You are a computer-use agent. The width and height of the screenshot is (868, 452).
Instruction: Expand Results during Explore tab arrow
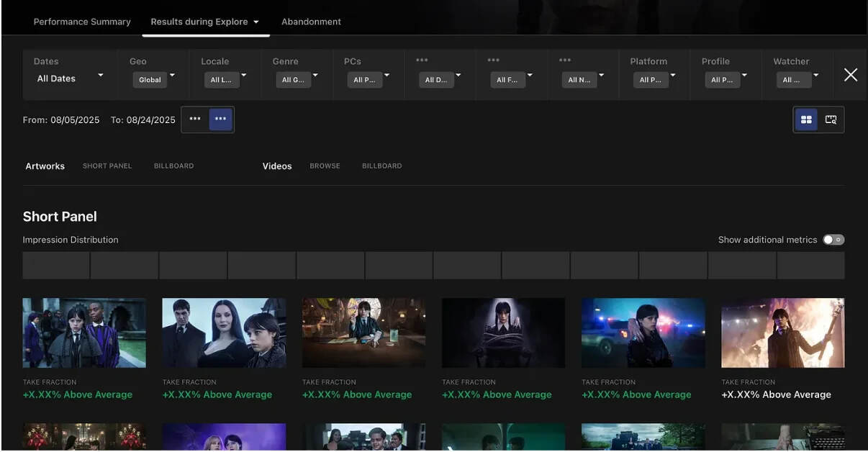(256, 22)
